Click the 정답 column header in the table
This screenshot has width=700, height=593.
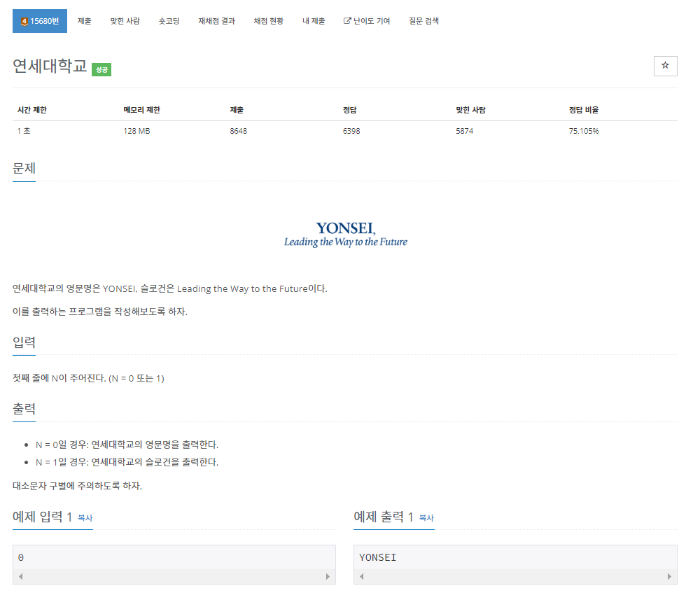pos(349,110)
